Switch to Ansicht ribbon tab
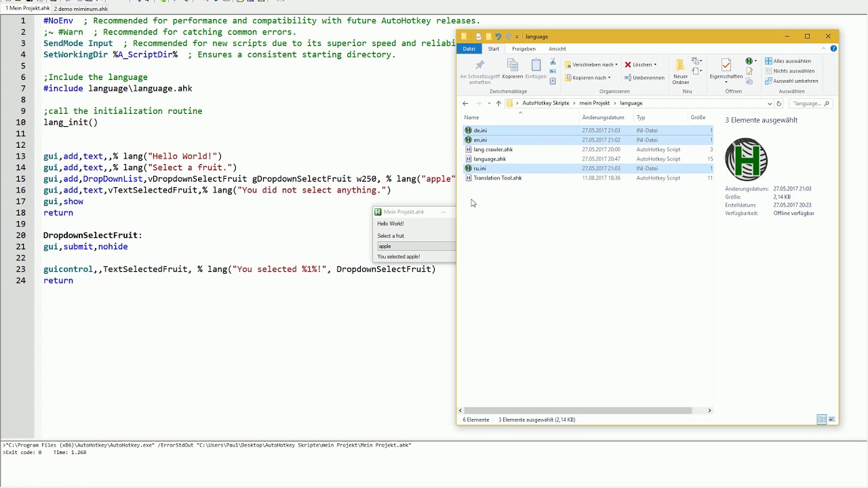The image size is (868, 488). click(557, 49)
